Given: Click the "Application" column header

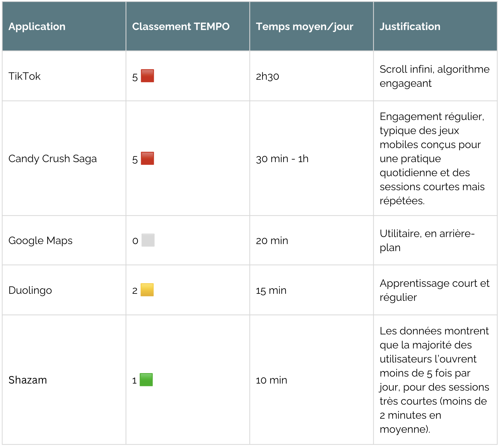Looking at the screenshot, I should [37, 27].
